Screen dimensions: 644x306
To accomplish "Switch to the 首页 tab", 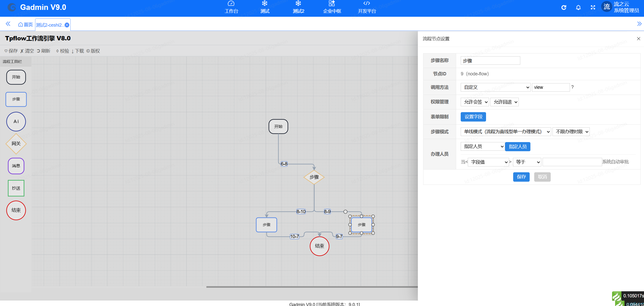I will pos(26,25).
